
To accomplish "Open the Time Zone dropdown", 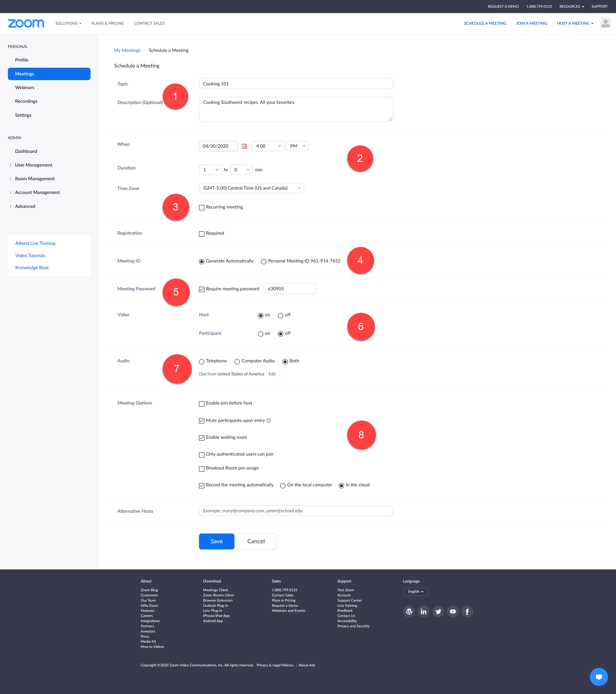I will pyautogui.click(x=251, y=188).
